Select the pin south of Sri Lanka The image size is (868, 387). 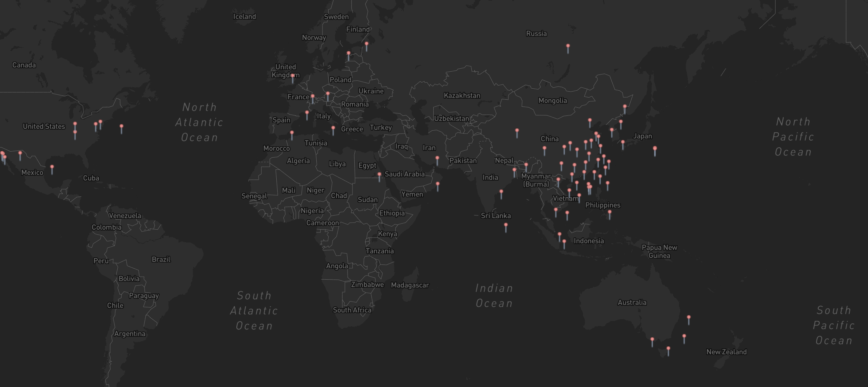(506, 225)
